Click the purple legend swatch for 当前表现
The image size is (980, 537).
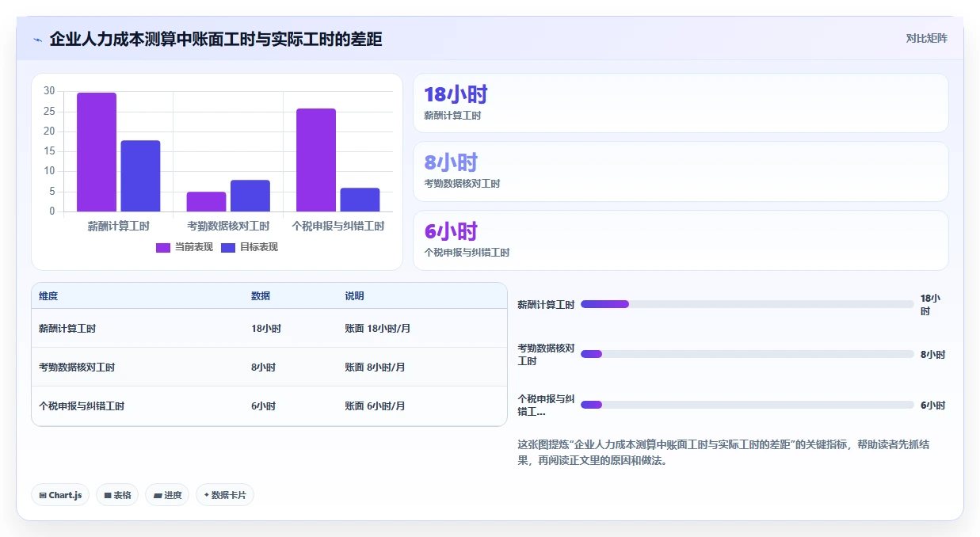click(x=163, y=247)
